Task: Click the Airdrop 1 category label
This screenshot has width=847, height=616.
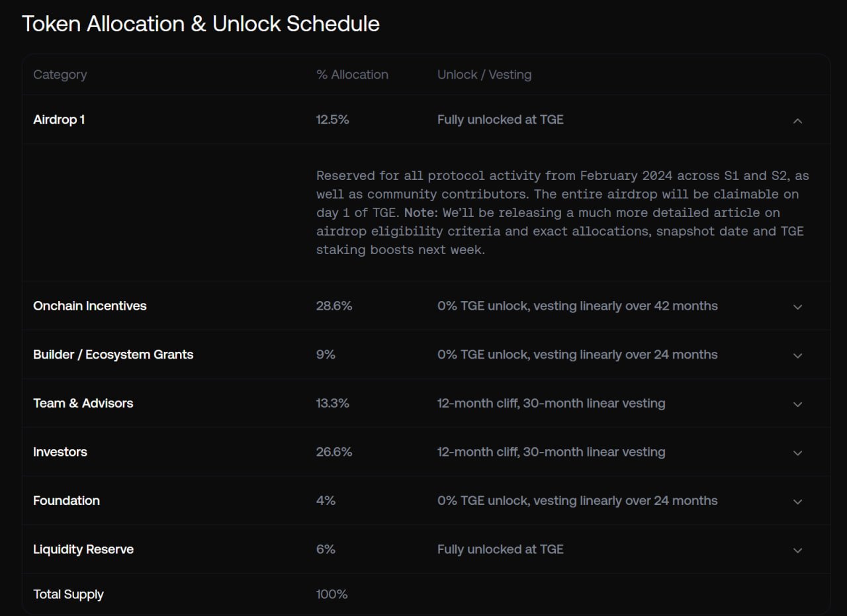Action: 59,120
